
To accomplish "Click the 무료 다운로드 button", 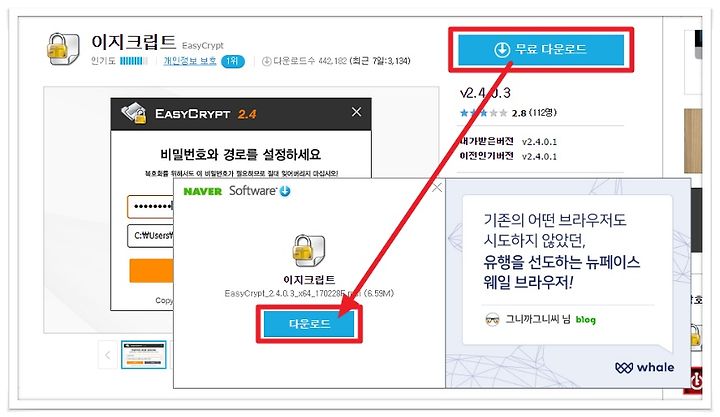I will pos(541,49).
